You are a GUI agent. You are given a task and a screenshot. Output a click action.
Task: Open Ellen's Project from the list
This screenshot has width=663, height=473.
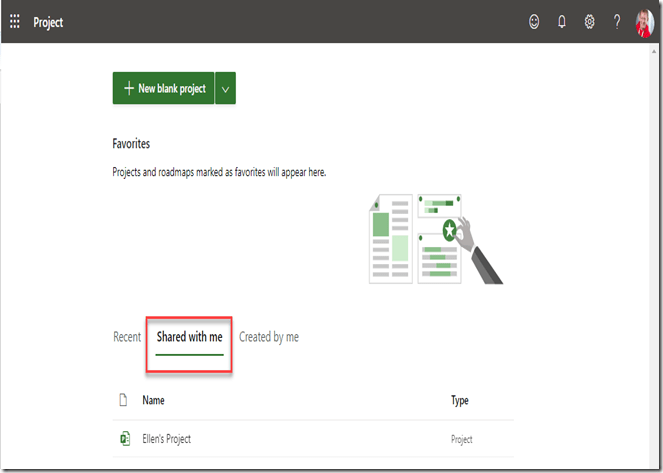(x=166, y=439)
